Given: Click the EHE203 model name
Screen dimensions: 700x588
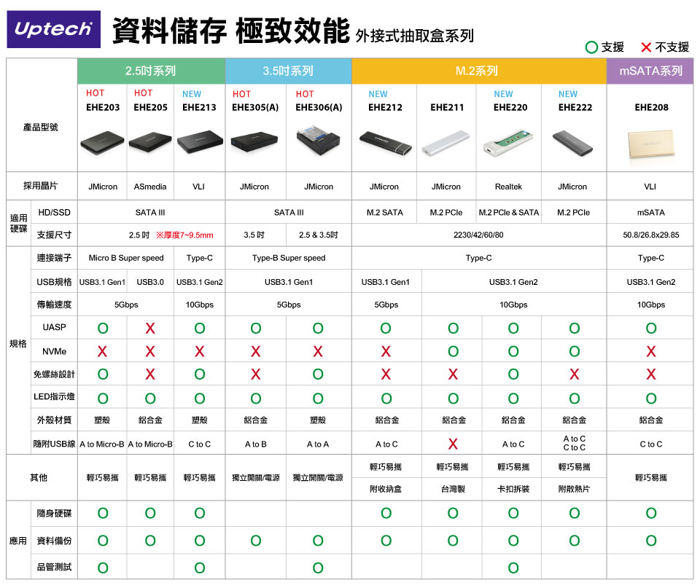Looking at the screenshot, I should [103, 108].
